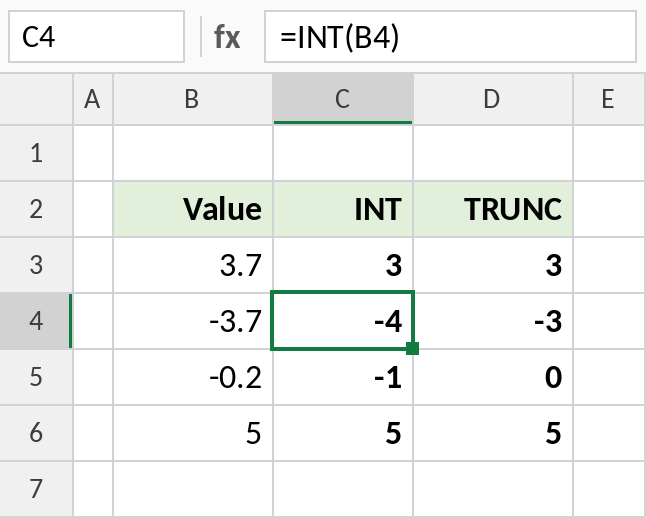
Task: Click the INT header cell
Action: (x=343, y=209)
